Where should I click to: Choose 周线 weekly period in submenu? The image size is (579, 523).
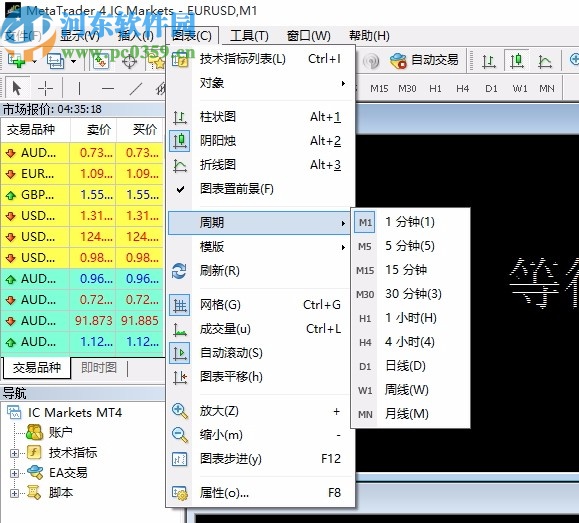click(x=410, y=390)
